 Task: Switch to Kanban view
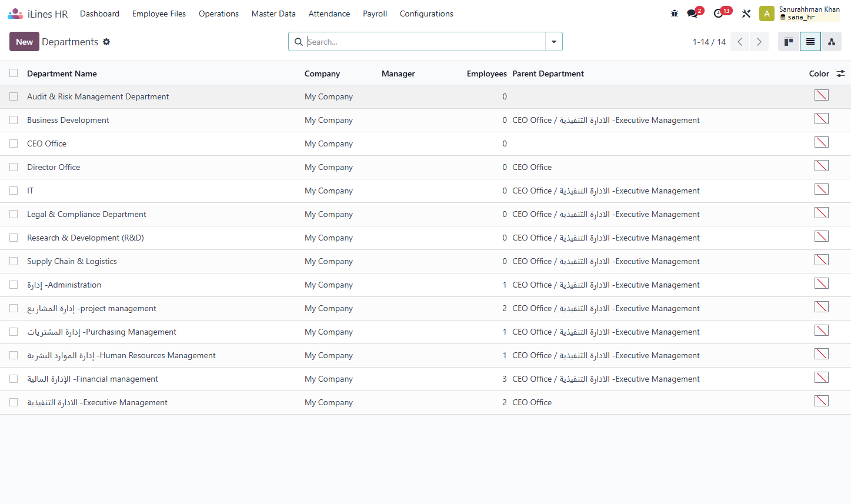[x=789, y=42]
